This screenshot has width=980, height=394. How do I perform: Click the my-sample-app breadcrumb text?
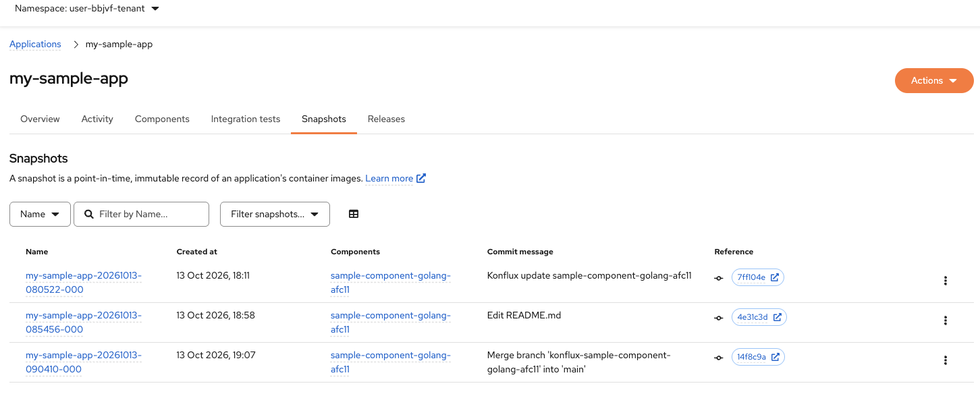tap(119, 44)
